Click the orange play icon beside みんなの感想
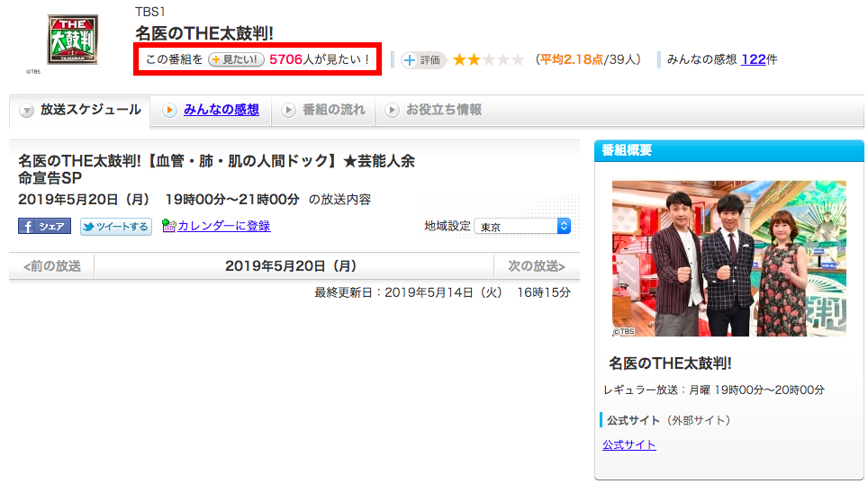Screen dimensions: 868x484 (169, 110)
